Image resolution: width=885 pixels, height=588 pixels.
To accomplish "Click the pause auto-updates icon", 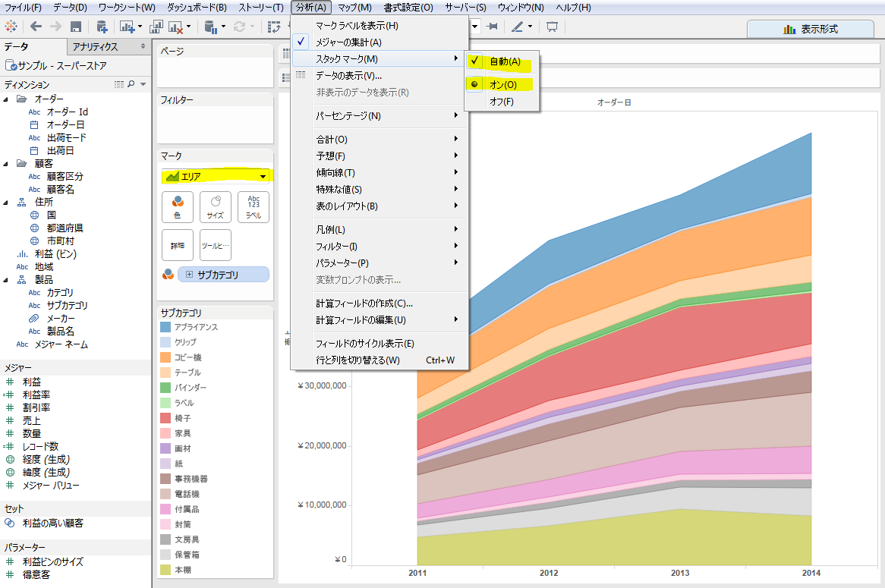I will tap(211, 27).
